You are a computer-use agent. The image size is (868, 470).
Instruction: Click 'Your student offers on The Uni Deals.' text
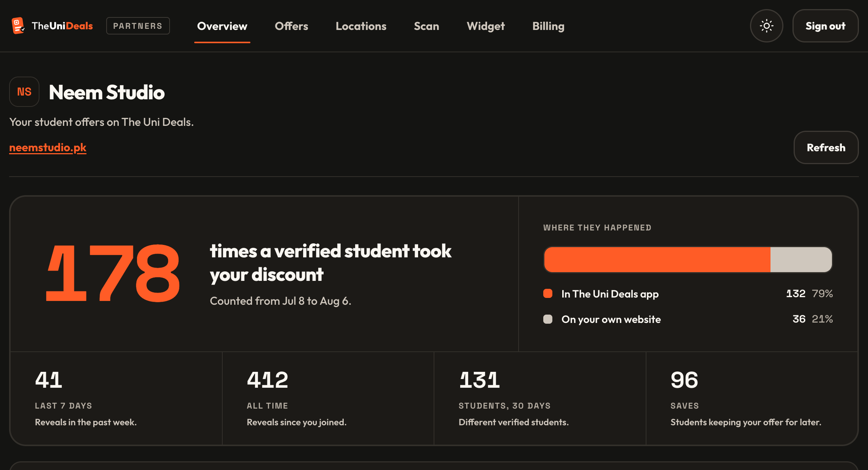[x=101, y=122]
